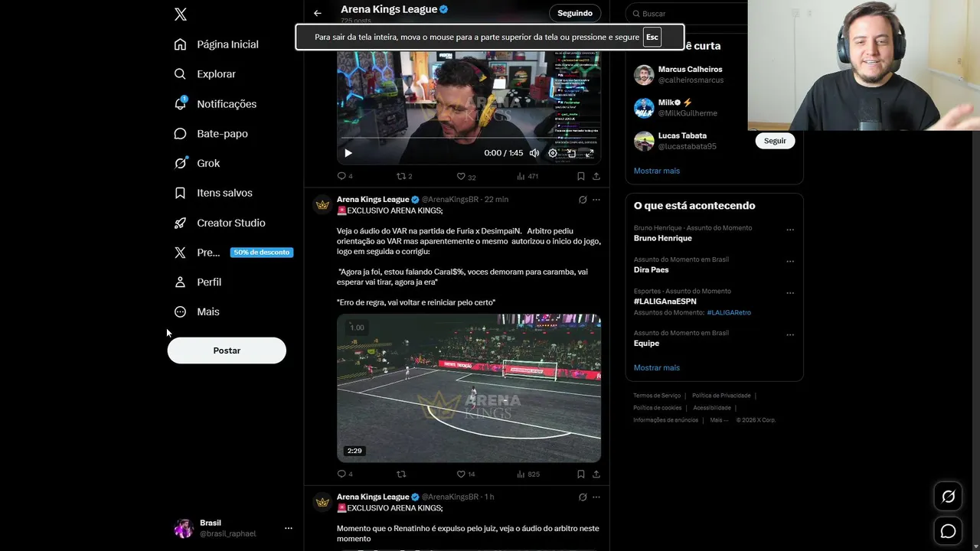Go back with the arrow beside Arena Kings League
The image size is (980, 551).
coord(318,13)
